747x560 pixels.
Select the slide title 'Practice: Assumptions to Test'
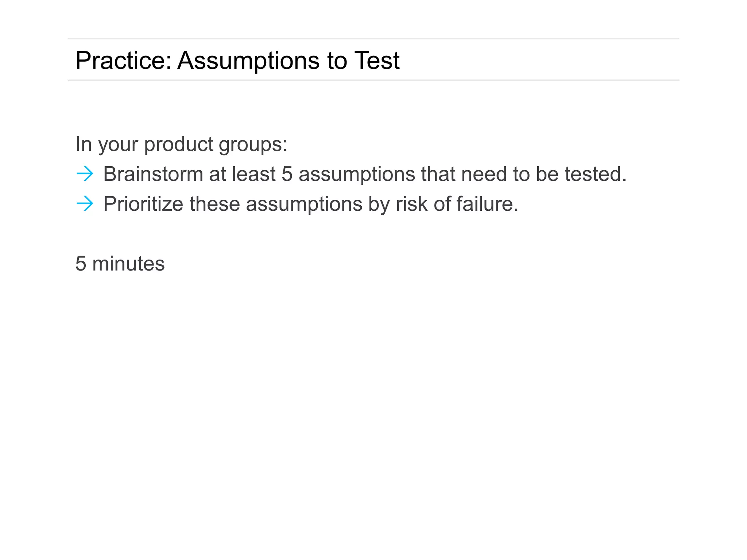[237, 60]
